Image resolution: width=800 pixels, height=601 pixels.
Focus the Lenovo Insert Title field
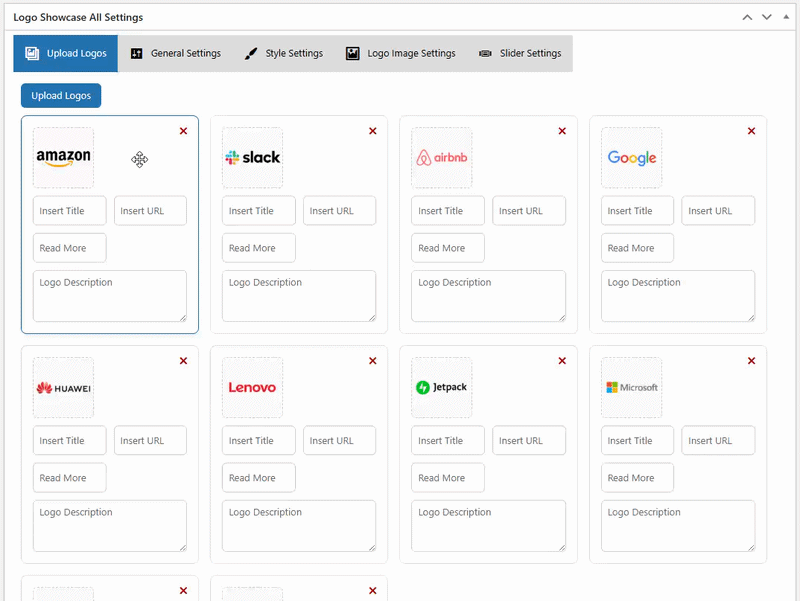pyautogui.click(x=259, y=440)
